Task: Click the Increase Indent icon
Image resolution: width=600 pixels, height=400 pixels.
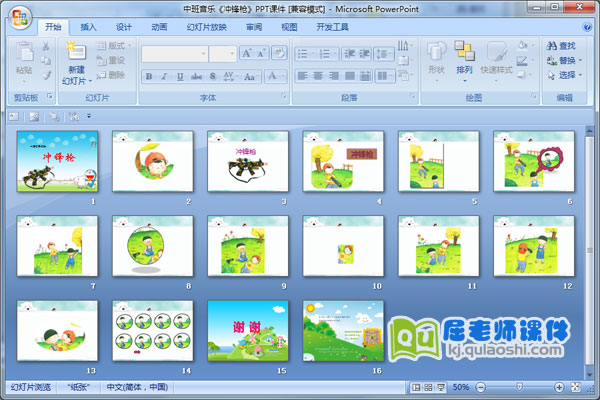Action: (x=364, y=54)
